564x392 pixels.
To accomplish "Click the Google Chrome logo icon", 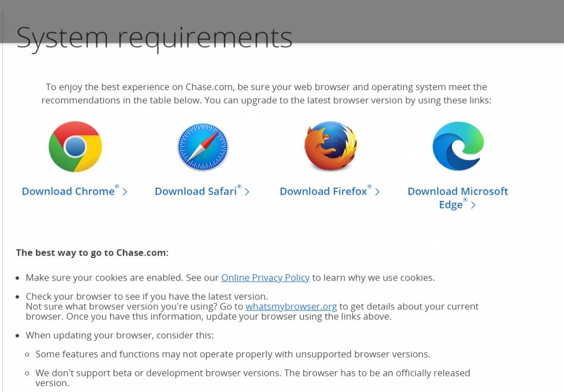I will 75,147.
